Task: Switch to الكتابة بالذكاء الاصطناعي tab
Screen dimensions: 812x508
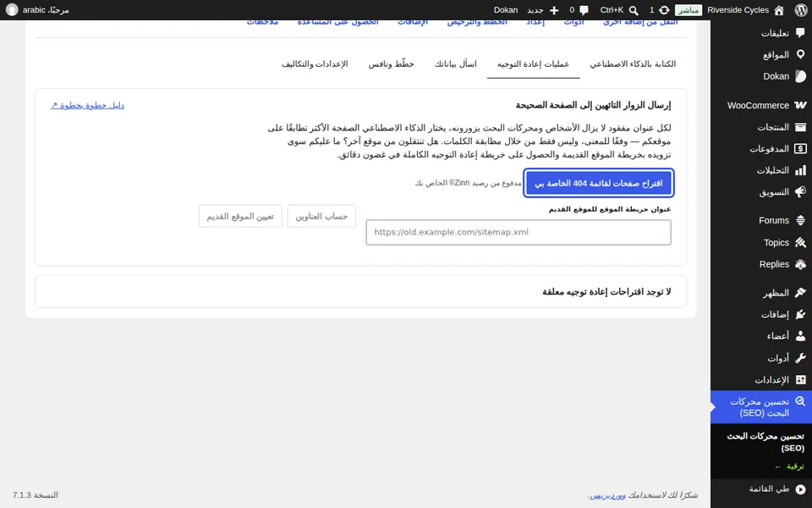Action: click(633, 63)
